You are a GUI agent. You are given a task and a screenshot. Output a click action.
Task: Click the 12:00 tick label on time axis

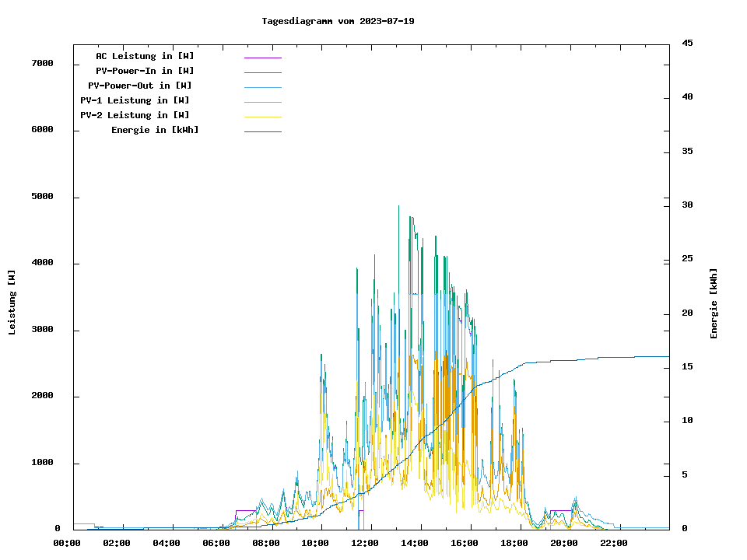(365, 543)
